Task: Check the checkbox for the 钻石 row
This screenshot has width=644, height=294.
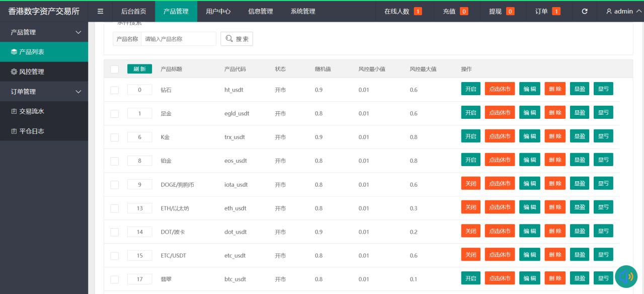Action: point(115,90)
